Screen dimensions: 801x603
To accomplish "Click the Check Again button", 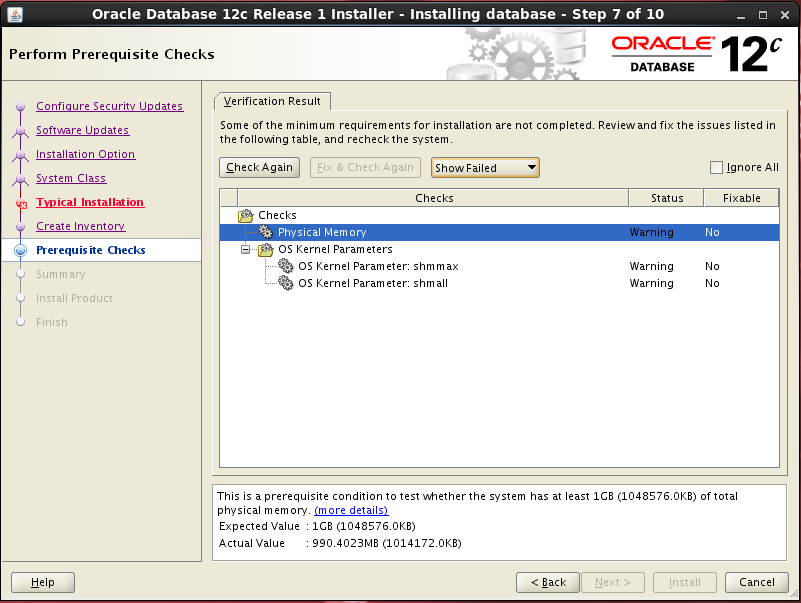I will coord(259,168).
